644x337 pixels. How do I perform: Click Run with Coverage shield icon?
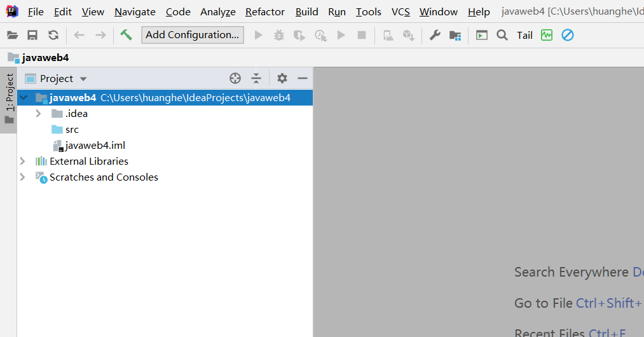coord(299,36)
